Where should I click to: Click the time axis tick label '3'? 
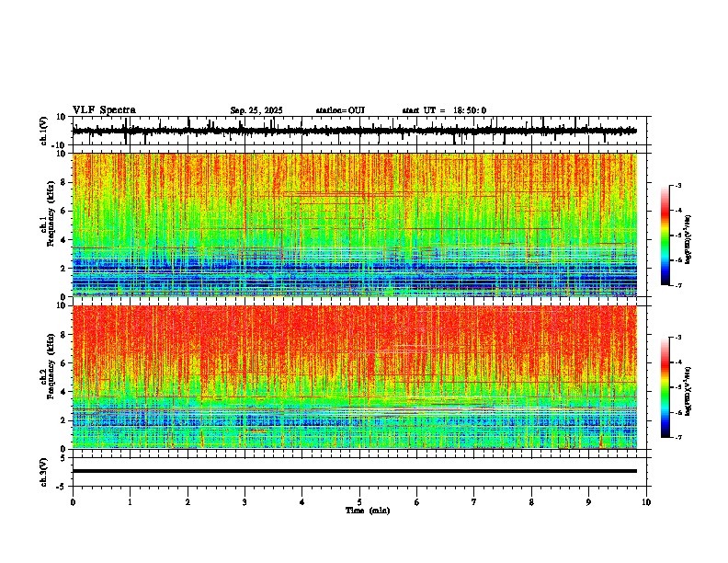[x=245, y=502]
